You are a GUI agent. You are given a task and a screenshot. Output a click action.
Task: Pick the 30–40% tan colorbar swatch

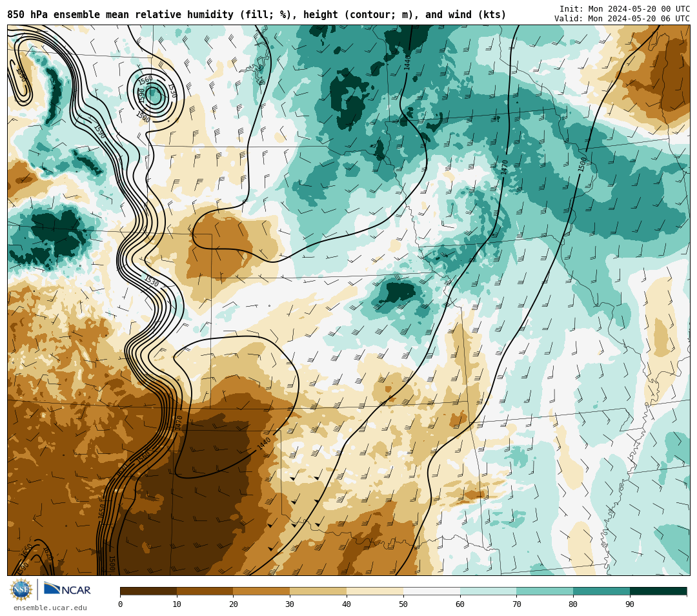coord(318,591)
